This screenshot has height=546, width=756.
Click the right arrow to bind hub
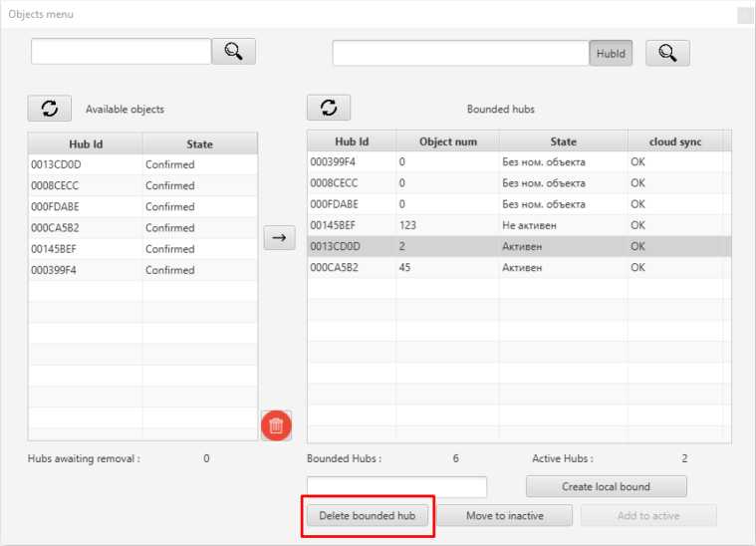coord(279,237)
